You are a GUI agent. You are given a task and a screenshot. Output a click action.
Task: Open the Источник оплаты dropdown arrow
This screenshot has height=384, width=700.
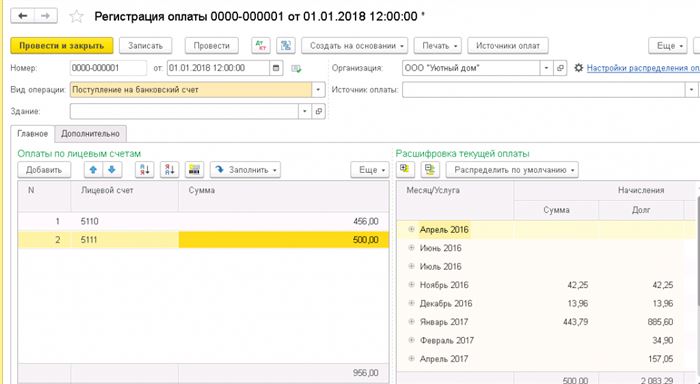click(691, 90)
